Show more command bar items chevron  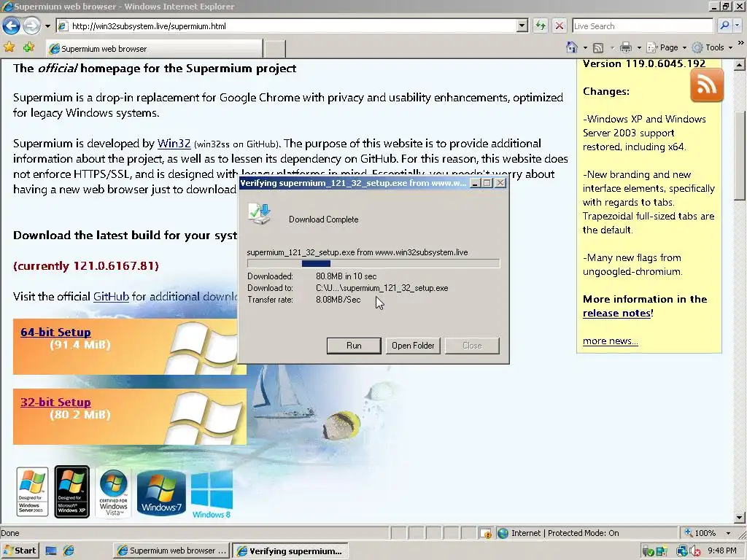coord(741,43)
